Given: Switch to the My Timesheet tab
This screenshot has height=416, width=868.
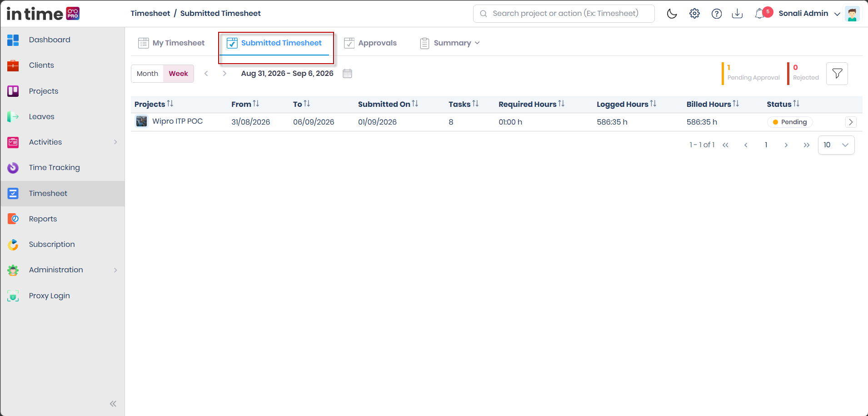Looking at the screenshot, I should [x=171, y=43].
